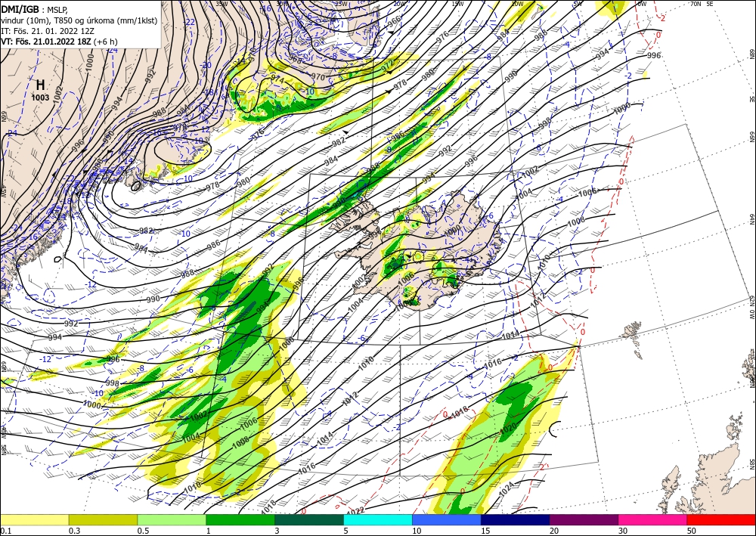Choose the purple 20 mm legend swatch
756x536 pixels.
point(584,519)
